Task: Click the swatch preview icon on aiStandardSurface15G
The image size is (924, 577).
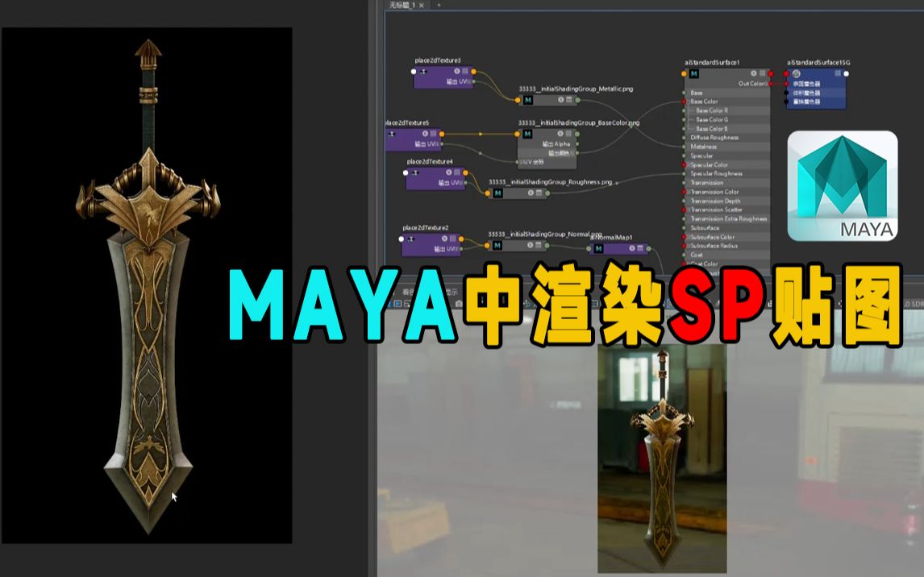Action: point(796,74)
